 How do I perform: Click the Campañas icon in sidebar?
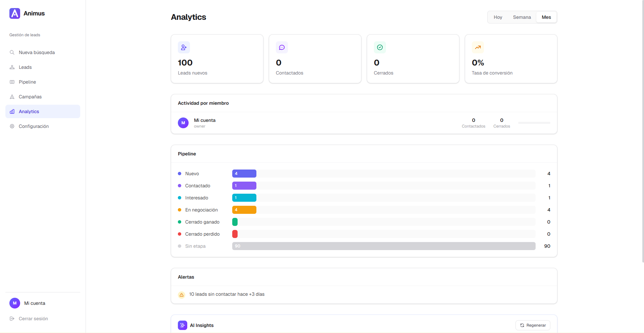[12, 97]
